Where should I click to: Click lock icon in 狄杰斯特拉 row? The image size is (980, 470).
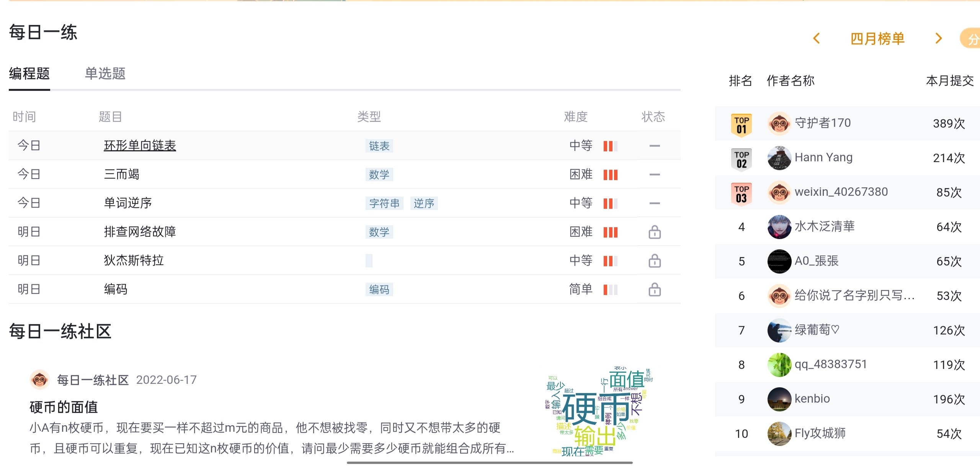tap(654, 260)
